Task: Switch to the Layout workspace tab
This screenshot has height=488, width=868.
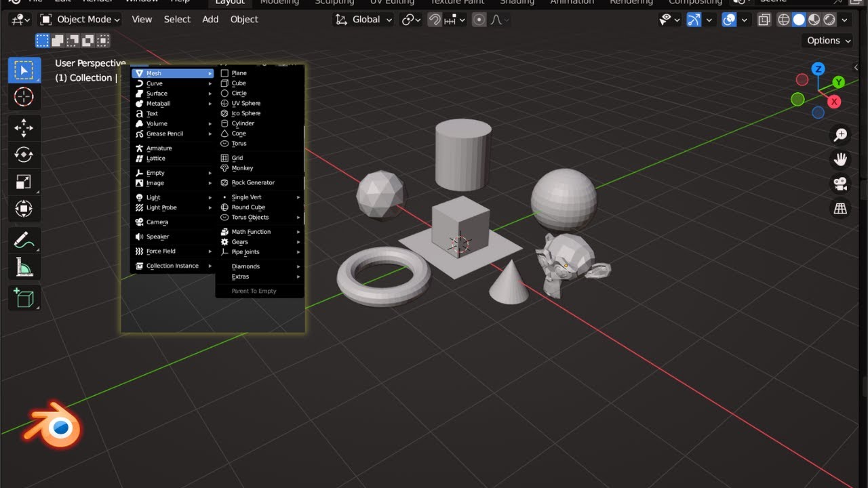Action: (230, 2)
